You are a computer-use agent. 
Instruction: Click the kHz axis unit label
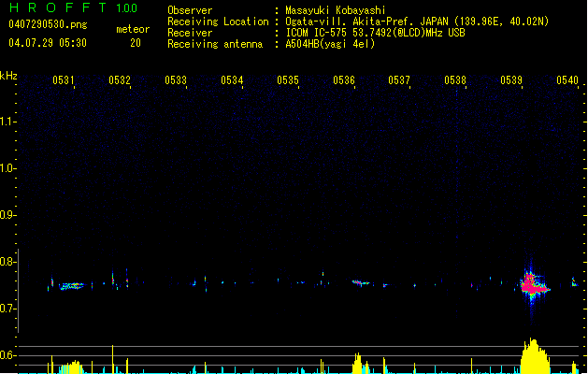pos(8,76)
